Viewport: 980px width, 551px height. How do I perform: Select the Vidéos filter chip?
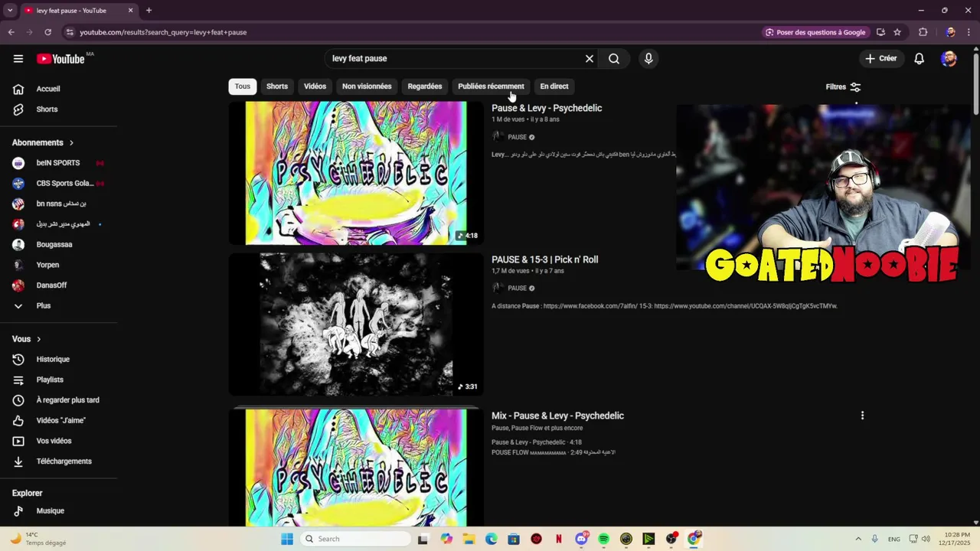(x=315, y=86)
